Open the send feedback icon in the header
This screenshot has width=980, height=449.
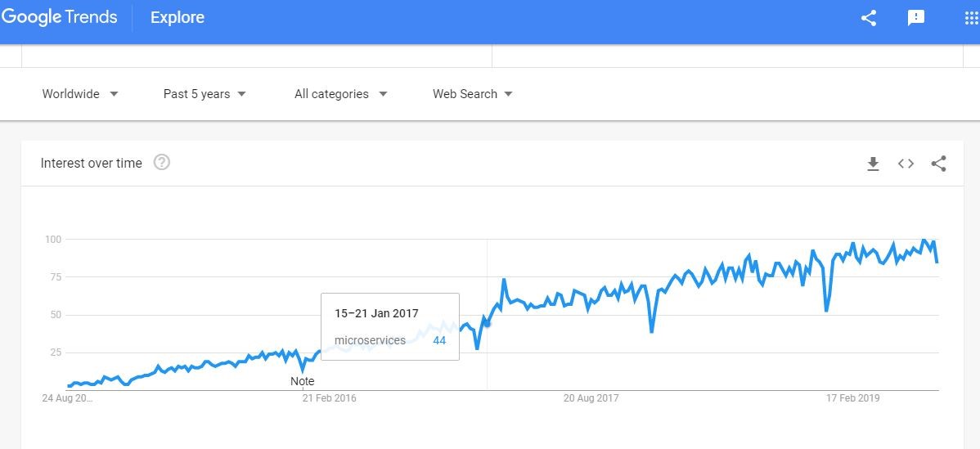[915, 18]
